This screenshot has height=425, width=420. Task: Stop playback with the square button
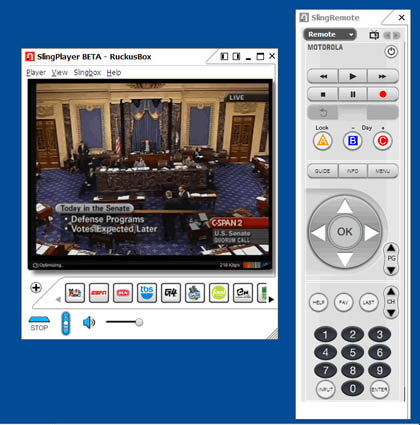tap(323, 94)
